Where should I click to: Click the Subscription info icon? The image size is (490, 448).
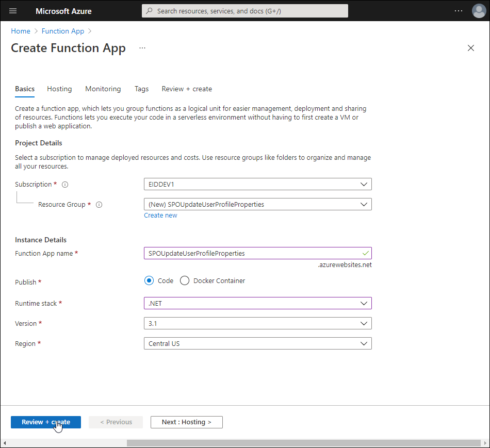point(65,185)
